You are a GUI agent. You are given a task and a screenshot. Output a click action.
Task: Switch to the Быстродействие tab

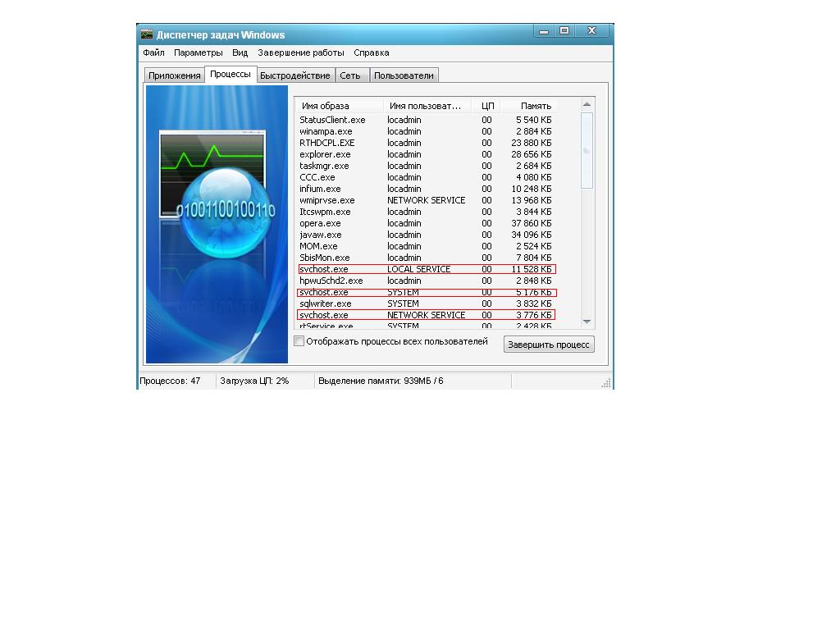[295, 75]
